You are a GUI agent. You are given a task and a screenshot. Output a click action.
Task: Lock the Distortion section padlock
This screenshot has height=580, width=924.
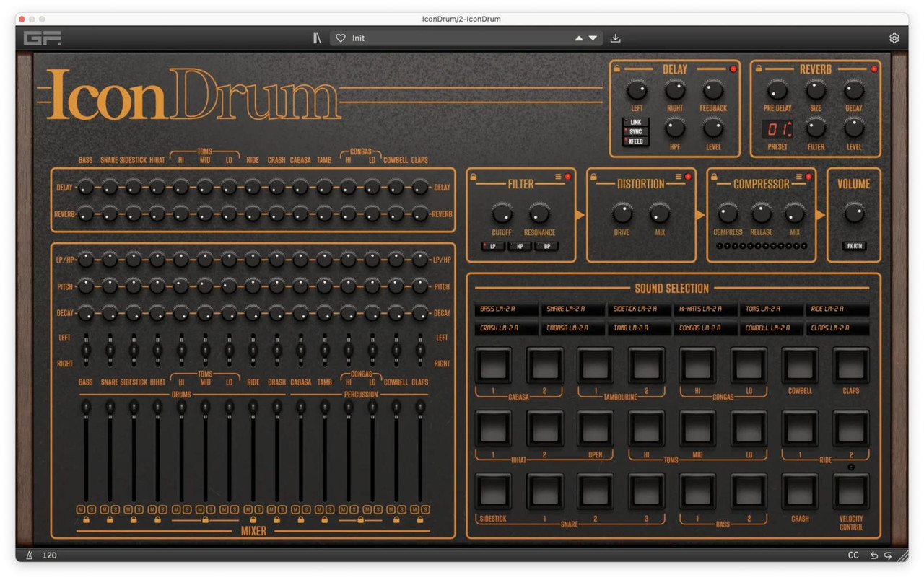click(x=593, y=176)
